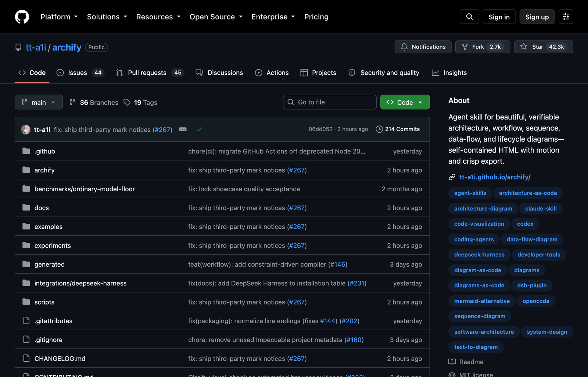Screen dimensions: 588x377
Task: Open tt-a1i.github.io/archify/ website link
Action: pos(495,177)
